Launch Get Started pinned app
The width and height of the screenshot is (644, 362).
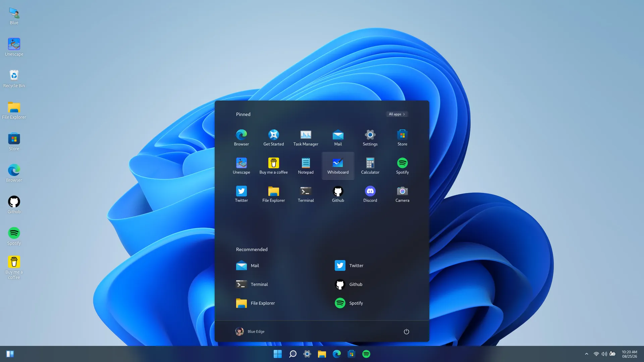(274, 138)
